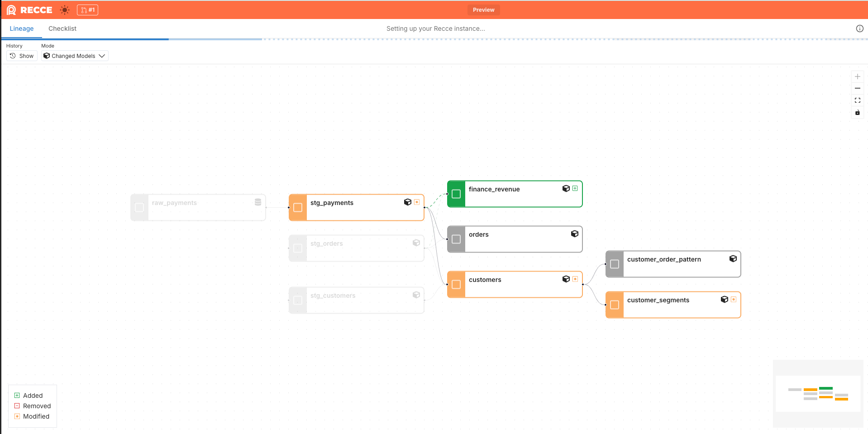The width and height of the screenshot is (868, 434).
Task: Click the Show history button
Action: 22,56
